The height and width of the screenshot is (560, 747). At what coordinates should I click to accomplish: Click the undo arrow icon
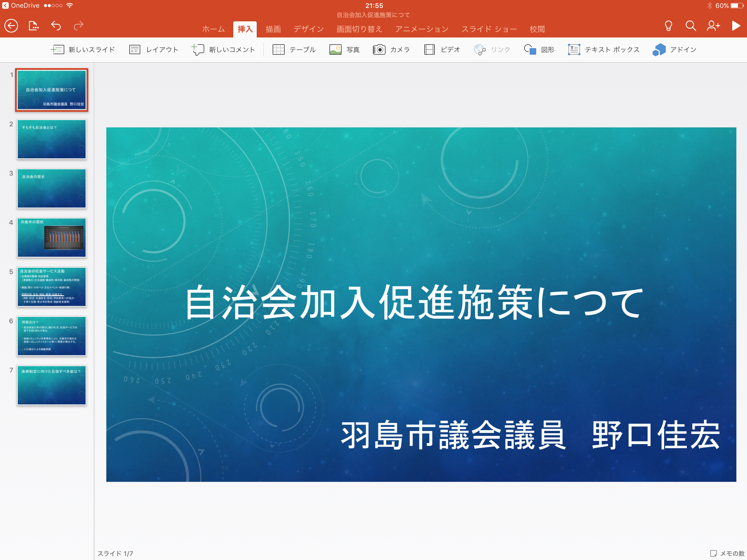tap(56, 26)
